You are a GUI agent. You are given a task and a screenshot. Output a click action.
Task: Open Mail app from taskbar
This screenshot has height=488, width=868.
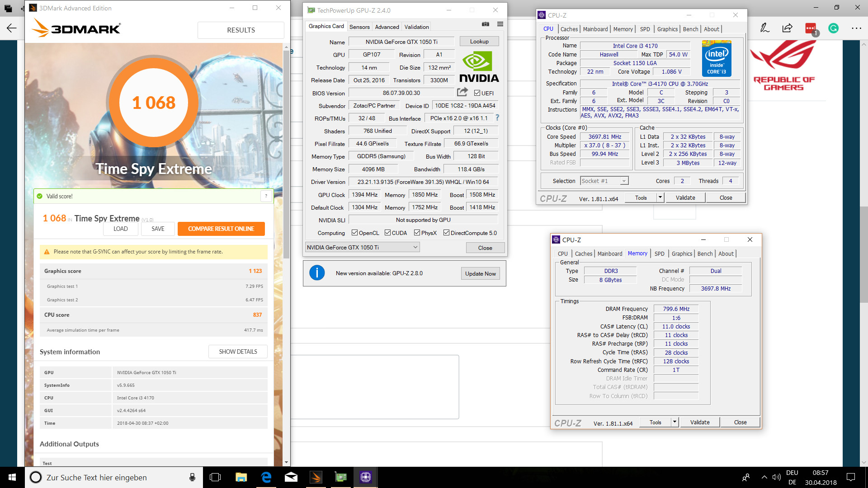[x=291, y=477]
